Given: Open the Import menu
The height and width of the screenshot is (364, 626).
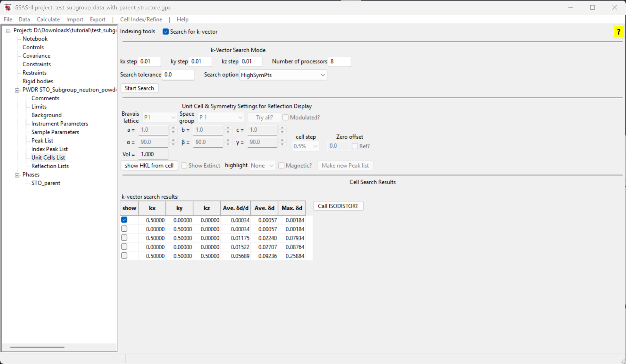Looking at the screenshot, I should point(75,19).
